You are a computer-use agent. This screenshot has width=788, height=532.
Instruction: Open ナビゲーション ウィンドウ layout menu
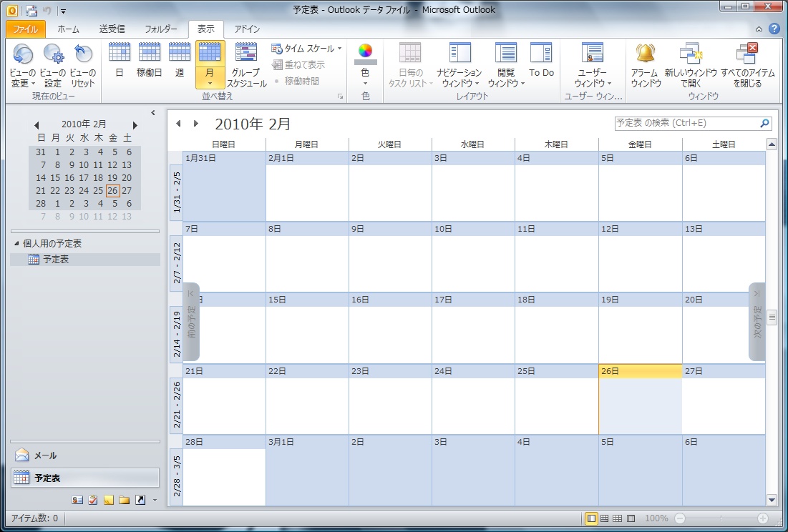point(459,65)
